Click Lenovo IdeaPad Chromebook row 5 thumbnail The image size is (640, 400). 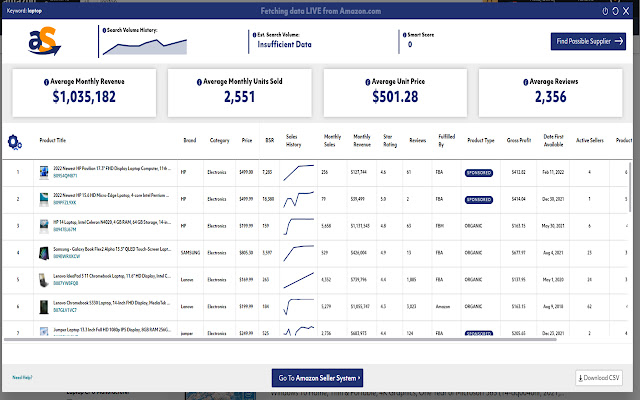[44, 280]
